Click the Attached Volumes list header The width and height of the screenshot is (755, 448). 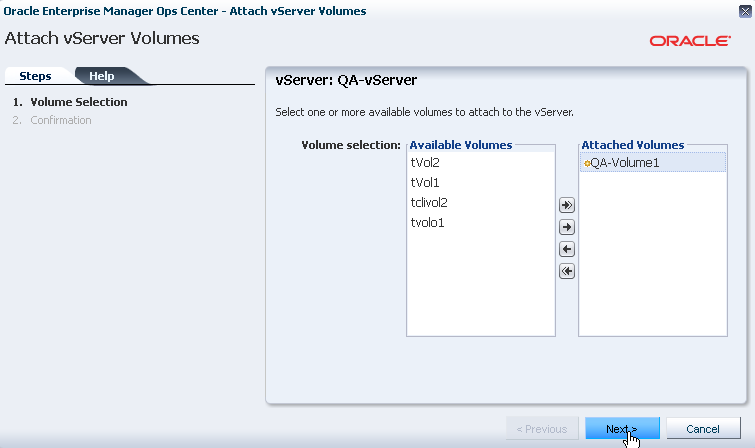point(633,145)
